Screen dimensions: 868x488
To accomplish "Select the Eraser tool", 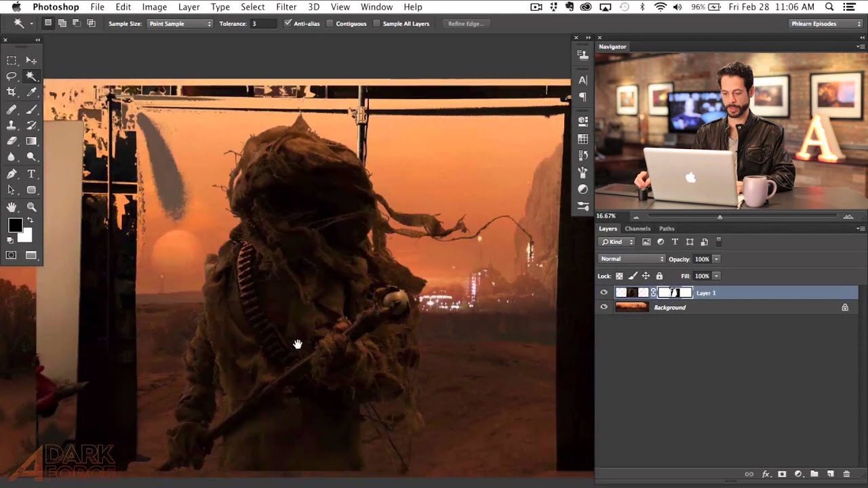I will [x=12, y=141].
